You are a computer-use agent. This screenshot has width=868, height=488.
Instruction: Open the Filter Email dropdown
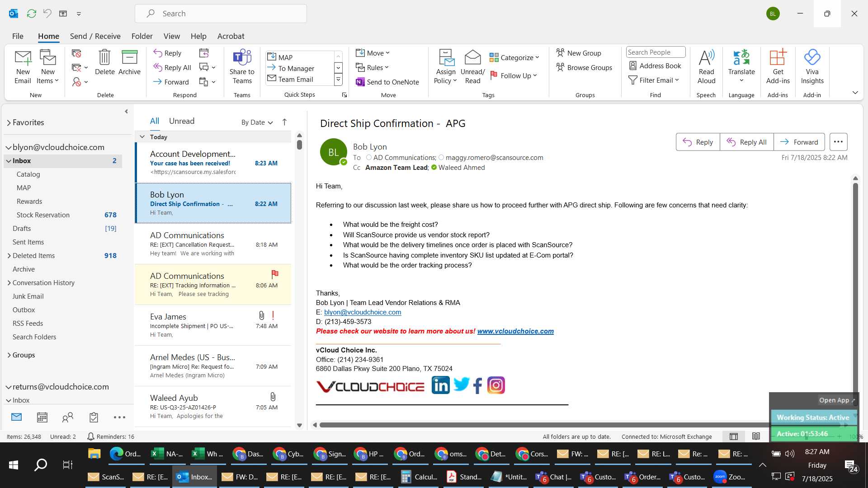(654, 80)
